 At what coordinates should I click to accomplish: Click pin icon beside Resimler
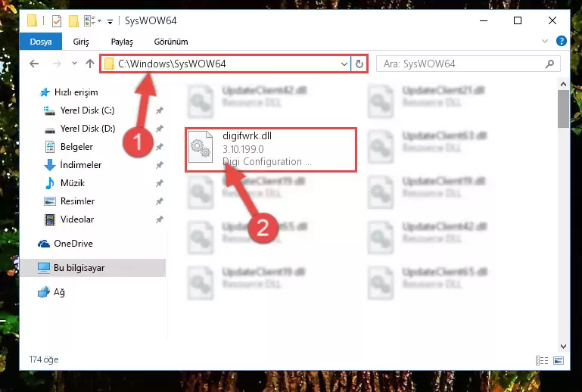[x=160, y=201]
